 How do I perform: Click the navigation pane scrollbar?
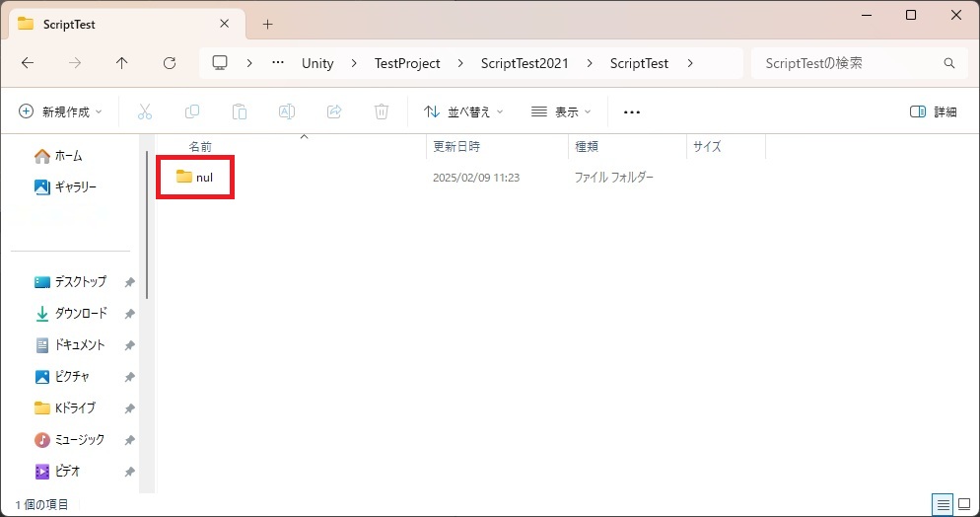pos(147,225)
